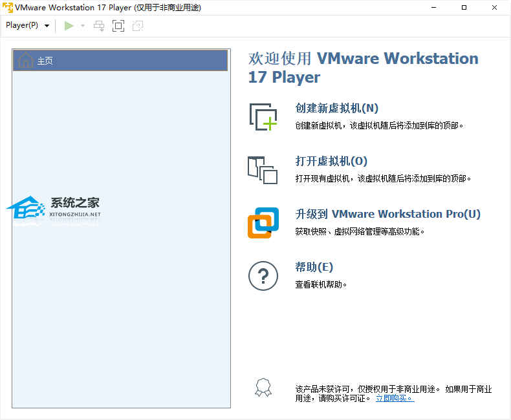Click text 获取快照、虚拟网络管理等高级功能
The image size is (511, 420).
pos(360,231)
